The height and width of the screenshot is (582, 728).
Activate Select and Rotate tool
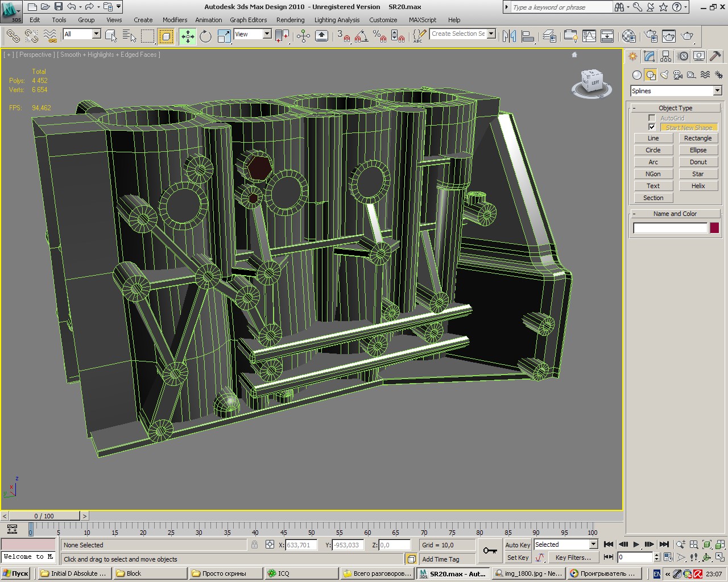coord(205,36)
